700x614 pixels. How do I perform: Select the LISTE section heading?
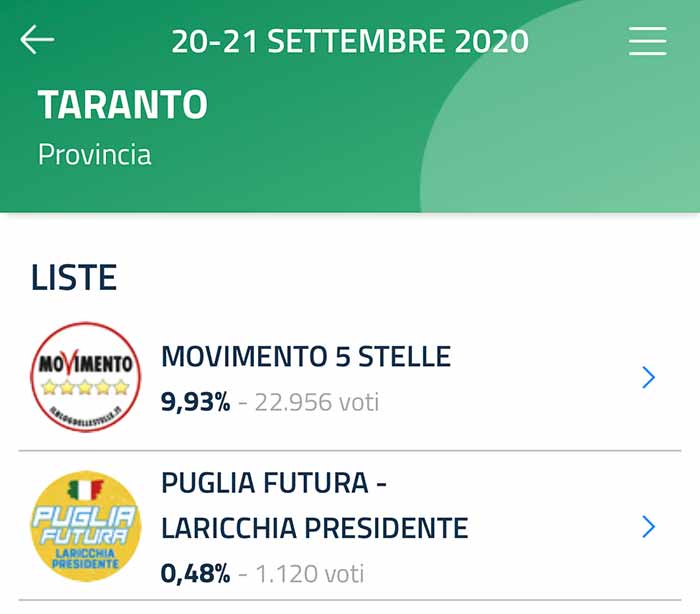pos(74,277)
